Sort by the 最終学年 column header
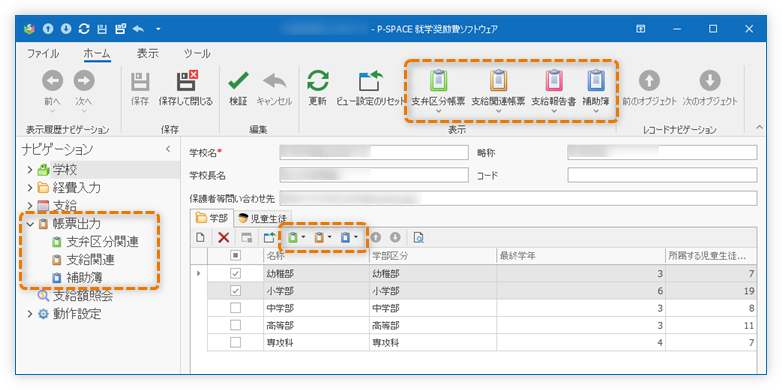This screenshot has width=782, height=390. click(581, 256)
